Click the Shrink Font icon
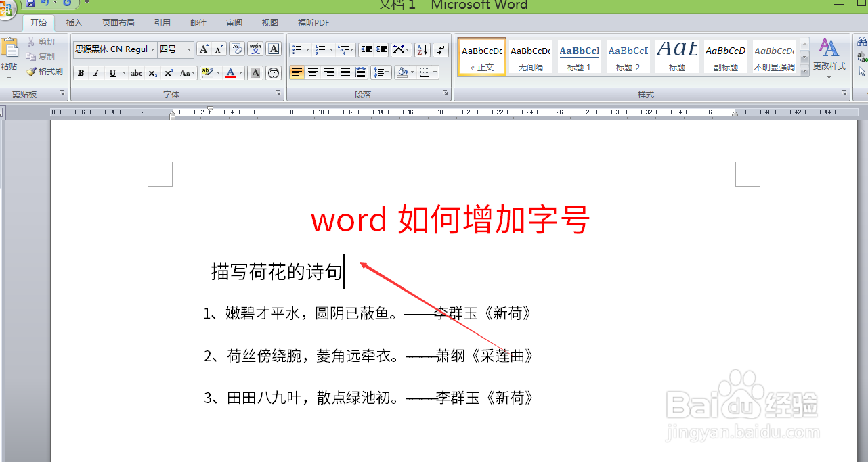The height and width of the screenshot is (462, 868). tap(219, 49)
